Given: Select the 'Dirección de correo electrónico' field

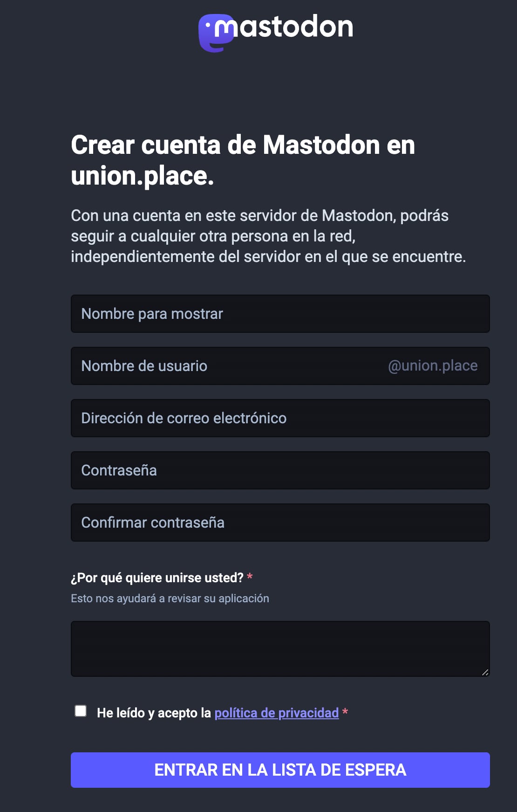Looking at the screenshot, I should click(279, 418).
